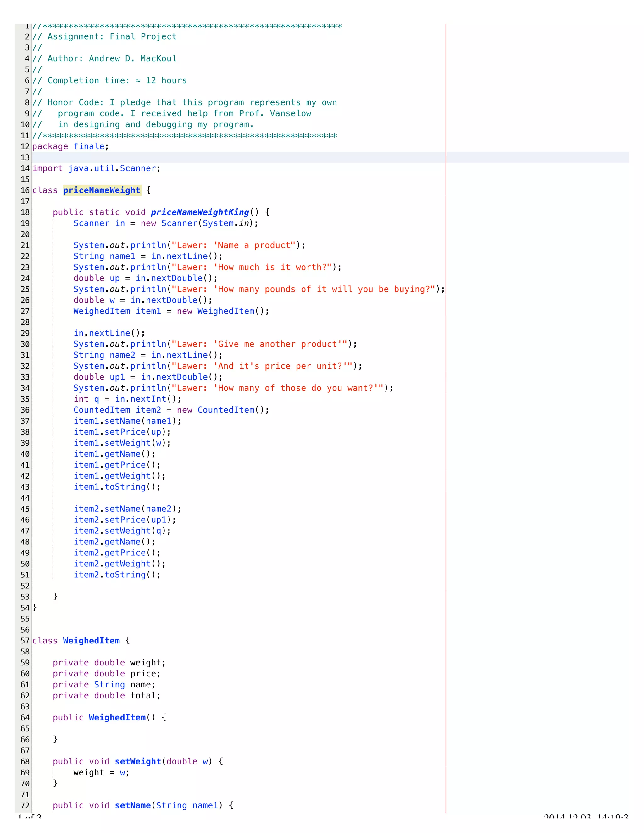This screenshot has height=833, width=644.
Task: Click 'item2.toString();' on line 51
Action: pyautogui.click(x=117, y=575)
